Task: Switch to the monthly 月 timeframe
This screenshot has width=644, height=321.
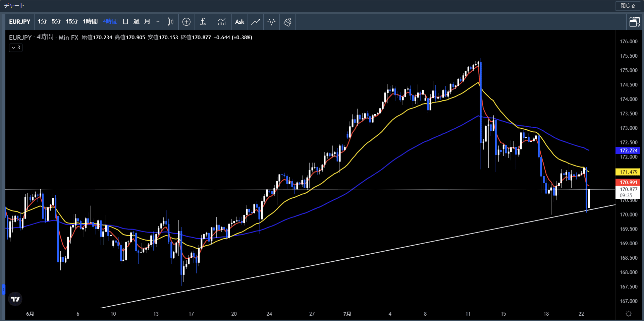Action: coord(147,22)
